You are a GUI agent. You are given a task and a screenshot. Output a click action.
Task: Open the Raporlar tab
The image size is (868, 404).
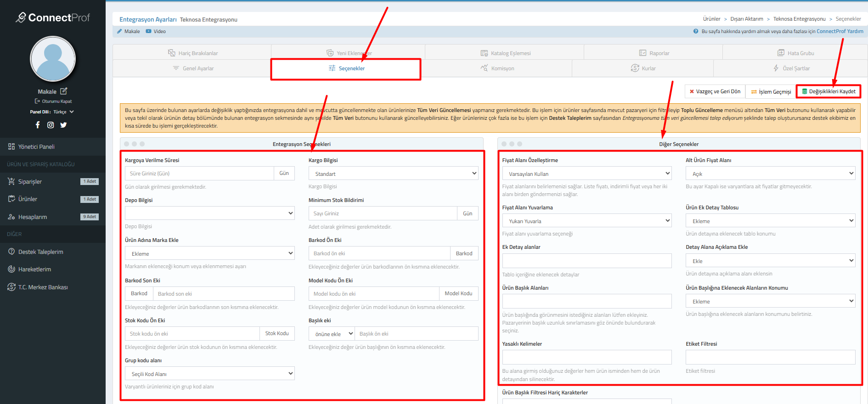coord(654,53)
